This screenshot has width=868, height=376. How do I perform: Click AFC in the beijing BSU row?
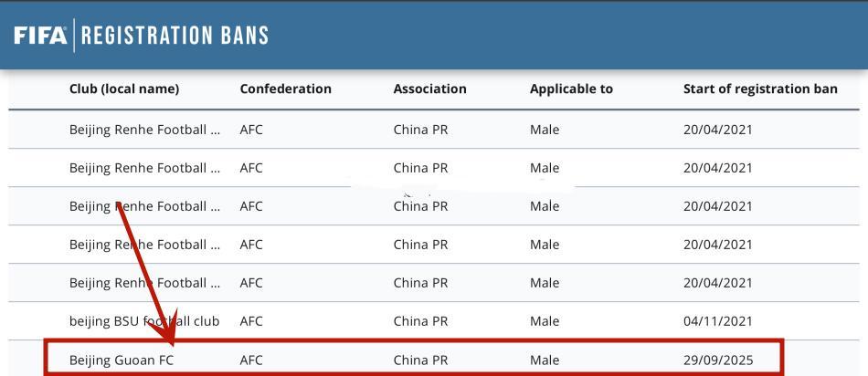pyautogui.click(x=251, y=321)
